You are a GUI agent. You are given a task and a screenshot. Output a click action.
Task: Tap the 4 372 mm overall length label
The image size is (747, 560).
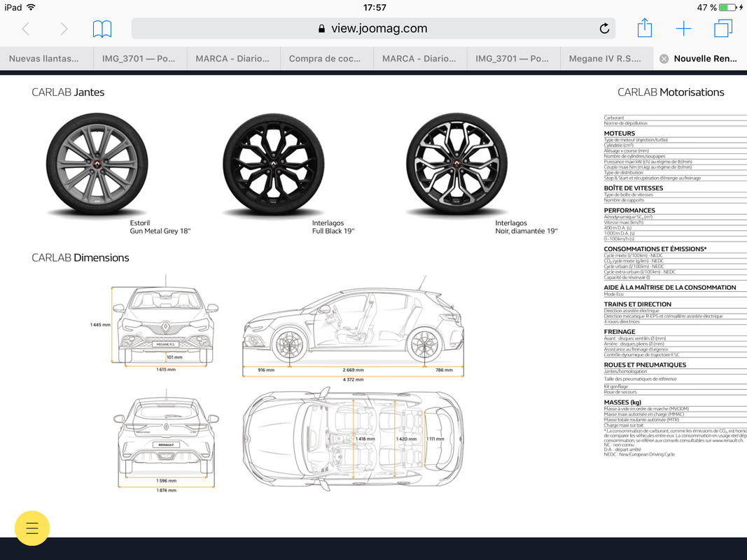point(353,379)
